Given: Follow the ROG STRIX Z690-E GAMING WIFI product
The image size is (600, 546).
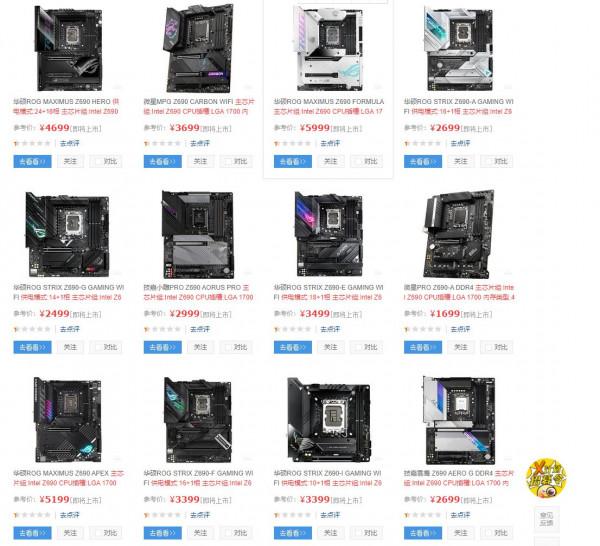Looking at the screenshot, I should coord(331,347).
